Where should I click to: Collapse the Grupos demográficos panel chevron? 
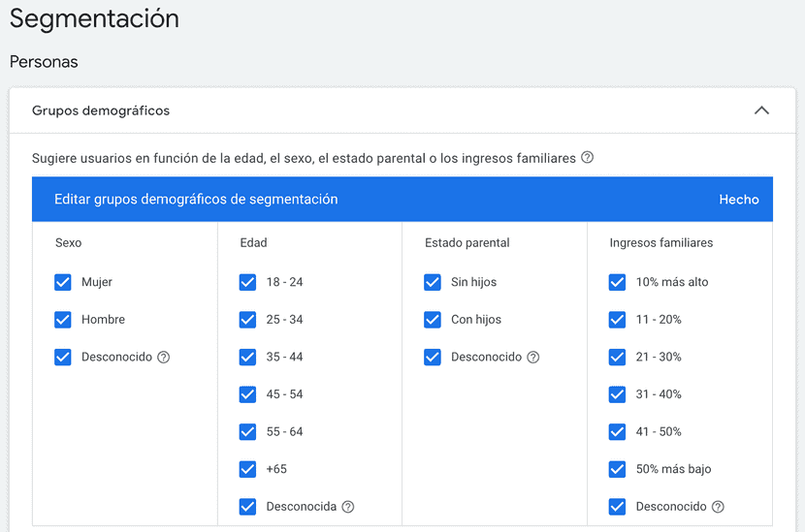pos(761,110)
